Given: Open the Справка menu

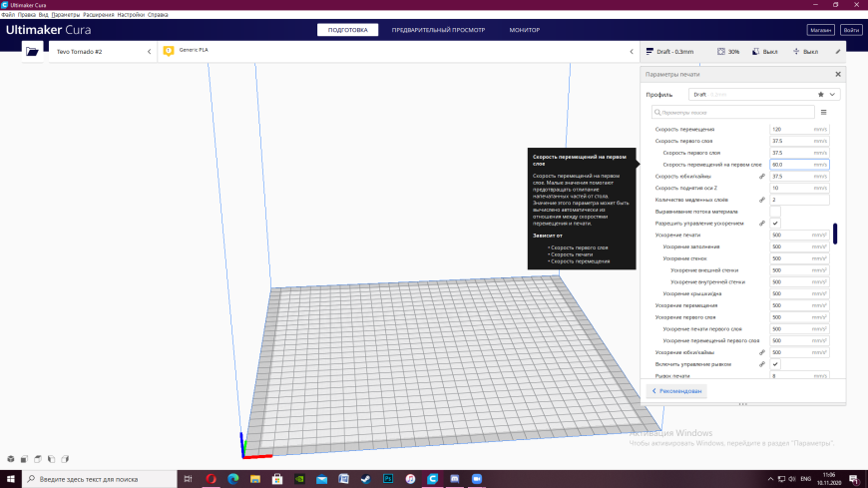Looking at the screenshot, I should coord(158,14).
